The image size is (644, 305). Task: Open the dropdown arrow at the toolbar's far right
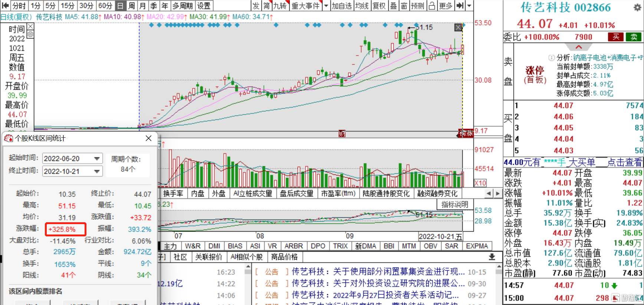(469, 6)
